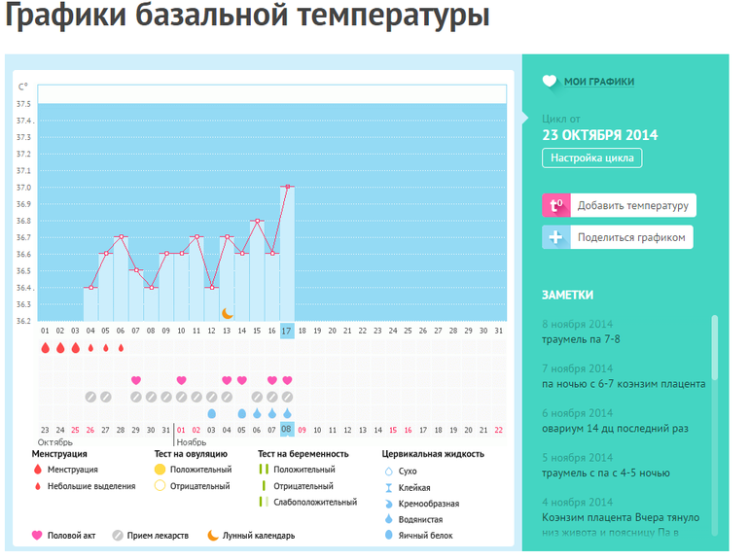Select the heart icon on cycle day 07
This screenshot has height=560, width=749.
[136, 380]
